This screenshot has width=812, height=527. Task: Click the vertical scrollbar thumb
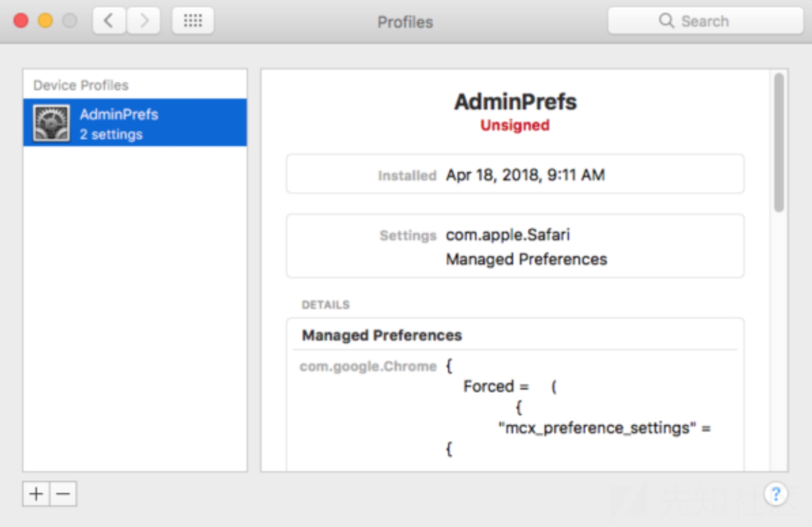(x=779, y=142)
